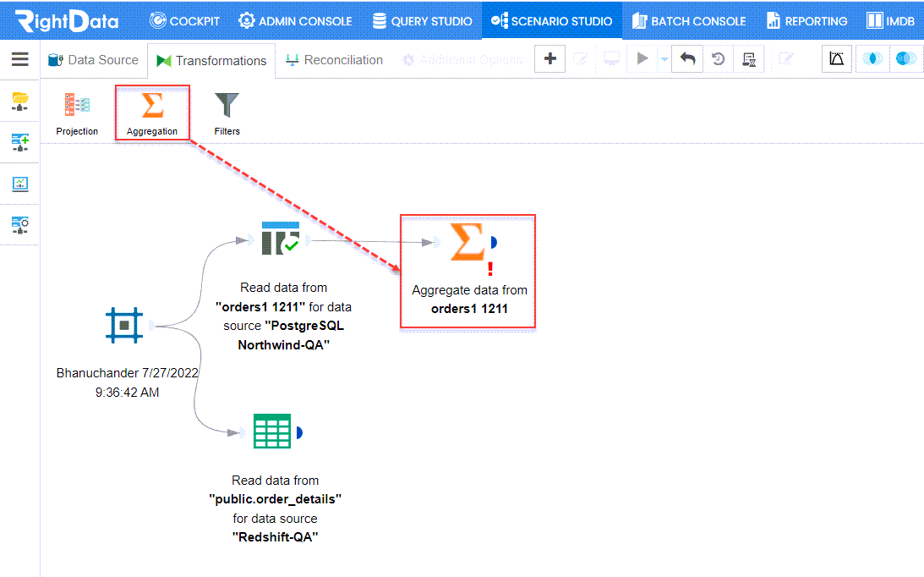The height and width of the screenshot is (577, 924).
Task: Click the open-folder scenario sidebar icon
Action: pyautogui.click(x=20, y=102)
